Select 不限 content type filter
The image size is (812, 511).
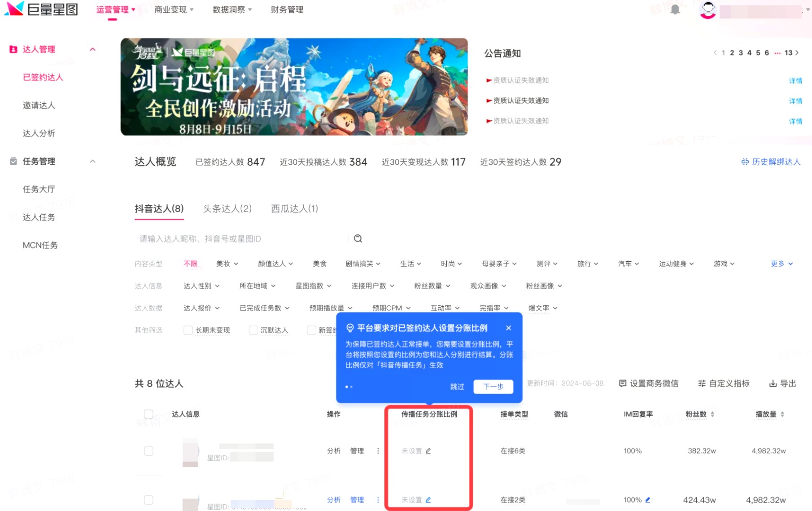pyautogui.click(x=190, y=264)
